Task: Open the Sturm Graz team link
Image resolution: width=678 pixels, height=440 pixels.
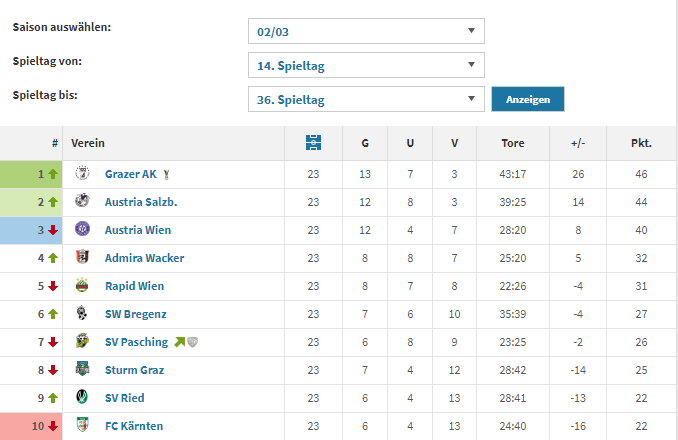Action: tap(134, 370)
